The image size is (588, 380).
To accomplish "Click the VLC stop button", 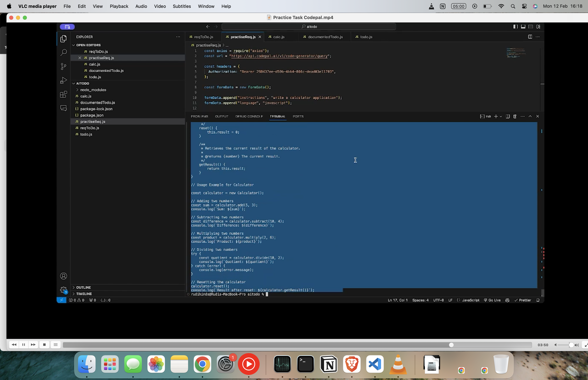I will (44, 345).
